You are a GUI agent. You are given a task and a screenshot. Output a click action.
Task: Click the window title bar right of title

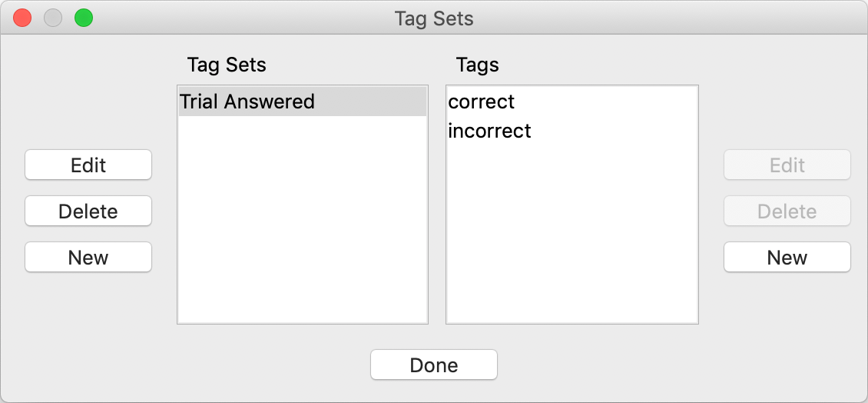[x=653, y=18]
